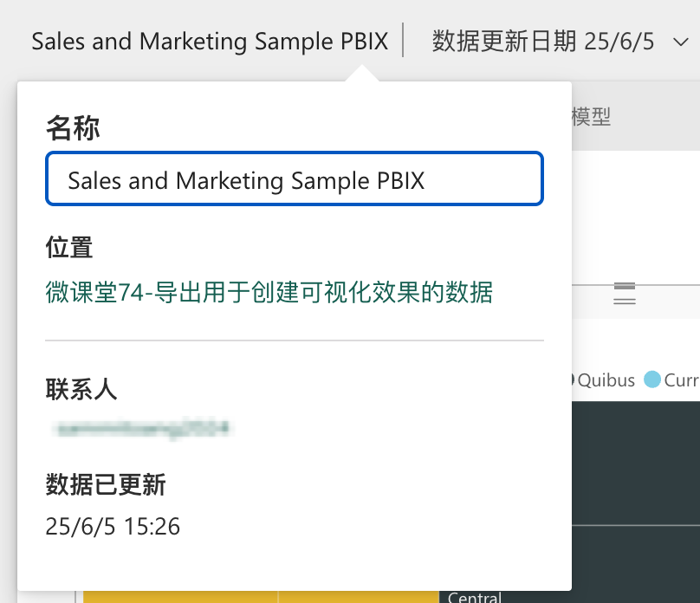This screenshot has height=603, width=700.
Task: Click the small grey handle on divider line
Action: click(x=625, y=286)
